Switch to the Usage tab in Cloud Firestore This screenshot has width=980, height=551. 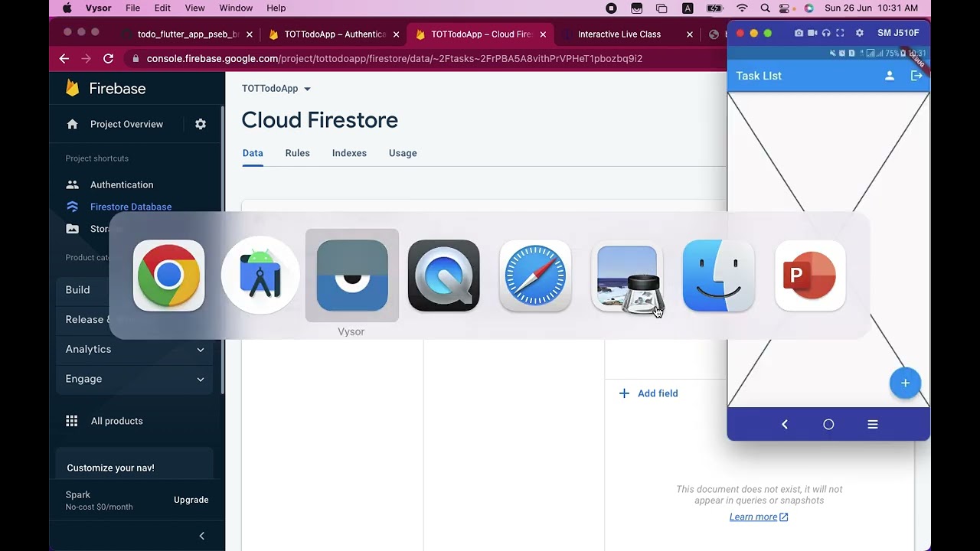403,153
